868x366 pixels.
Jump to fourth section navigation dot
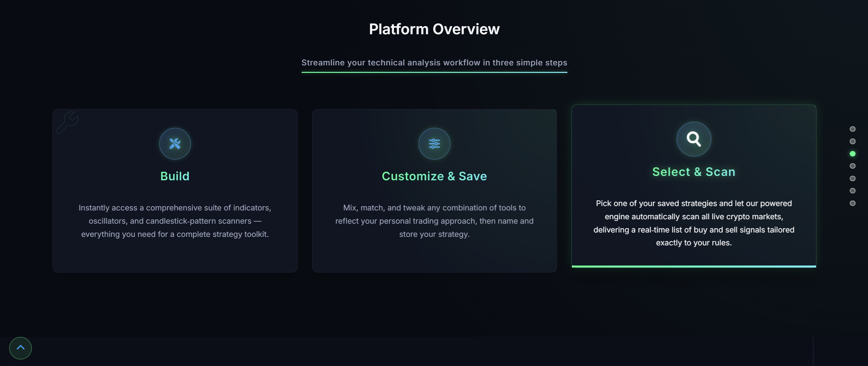[x=852, y=166]
